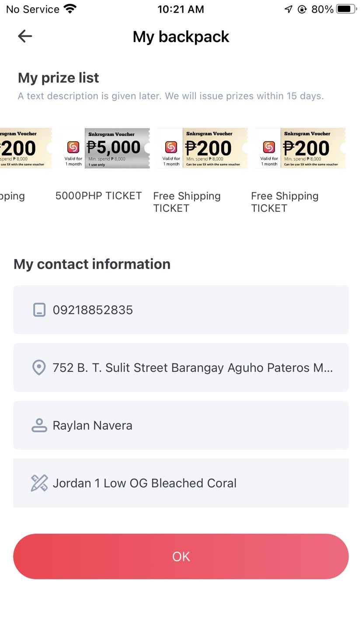
Task: Tap the Wi-Fi status icon
Action: (70, 9)
